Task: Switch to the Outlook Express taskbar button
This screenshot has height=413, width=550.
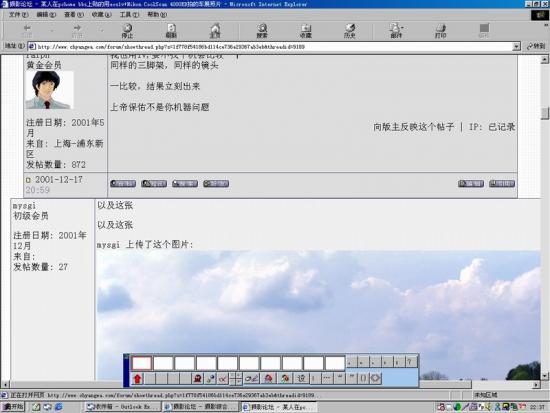Action: tap(122, 407)
